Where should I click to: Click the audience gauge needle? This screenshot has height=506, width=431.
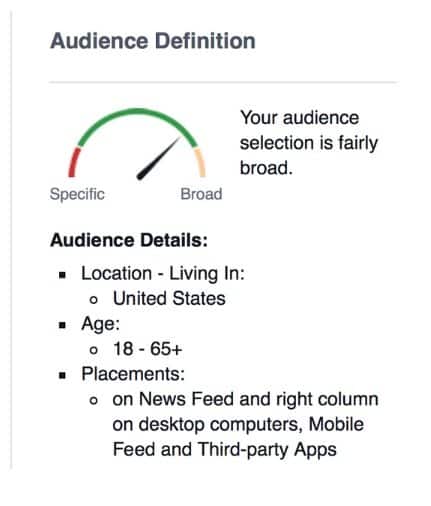click(x=158, y=158)
